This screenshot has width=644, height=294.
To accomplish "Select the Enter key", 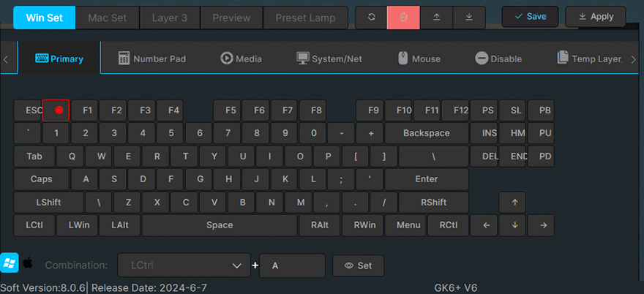I will (x=427, y=179).
